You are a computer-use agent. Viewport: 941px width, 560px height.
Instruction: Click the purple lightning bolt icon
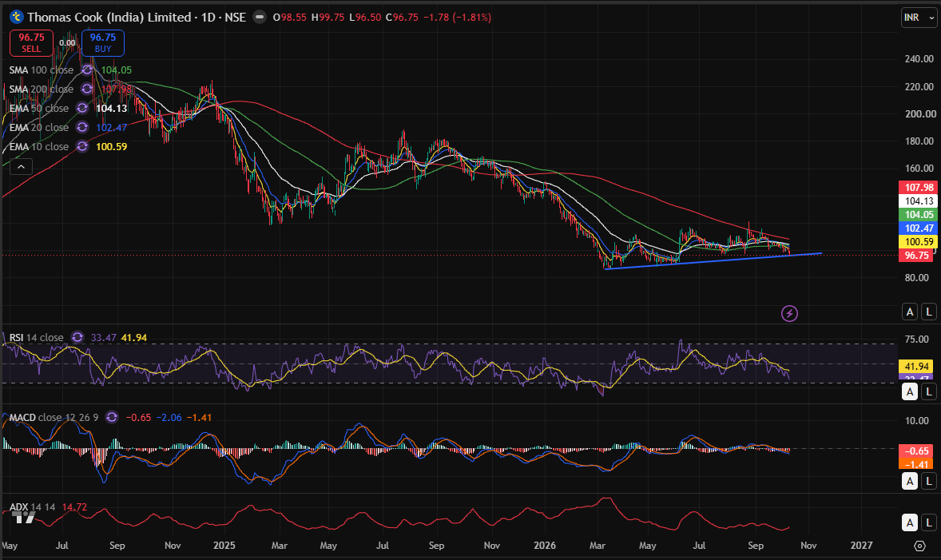tap(789, 313)
